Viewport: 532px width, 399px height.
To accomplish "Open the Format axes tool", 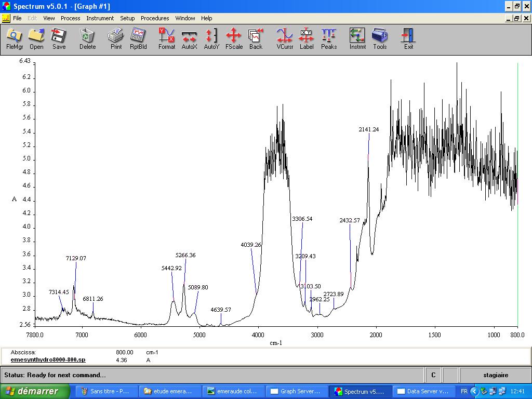I will 167,38.
